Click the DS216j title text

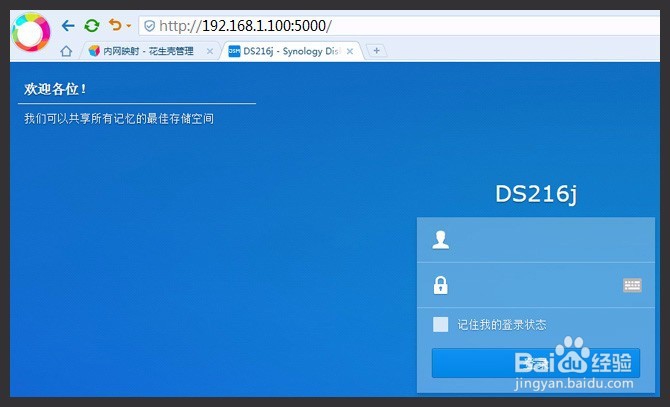point(536,194)
